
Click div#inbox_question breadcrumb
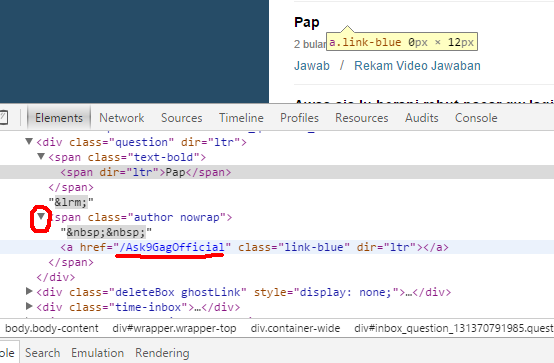click(x=454, y=328)
